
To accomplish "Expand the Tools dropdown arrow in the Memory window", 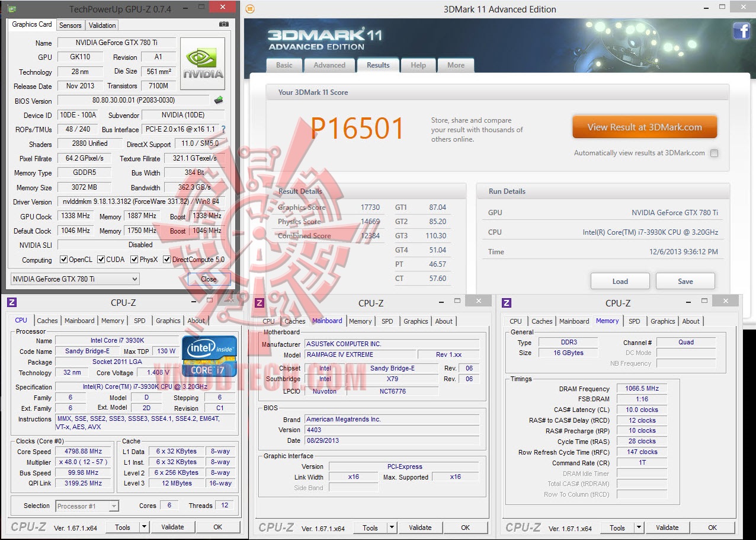I will tap(639, 528).
